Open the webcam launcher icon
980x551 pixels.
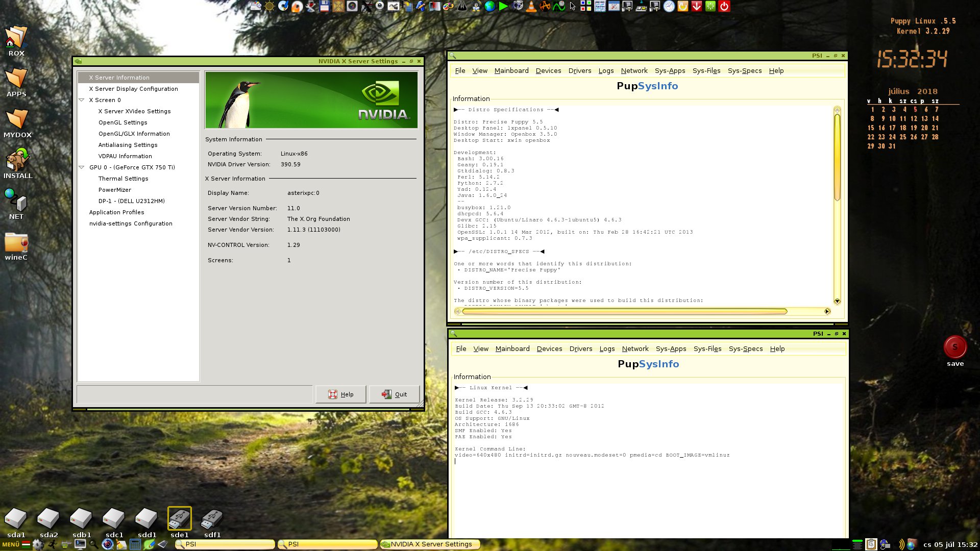point(380,6)
